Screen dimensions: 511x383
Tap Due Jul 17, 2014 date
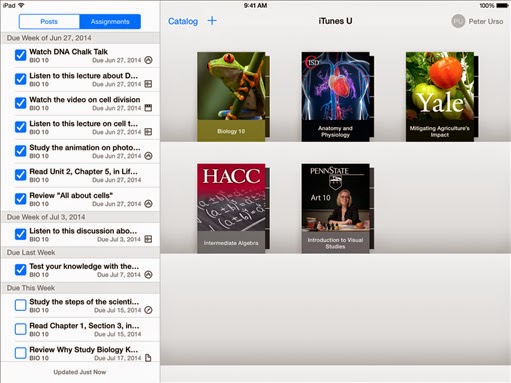[x=118, y=358]
